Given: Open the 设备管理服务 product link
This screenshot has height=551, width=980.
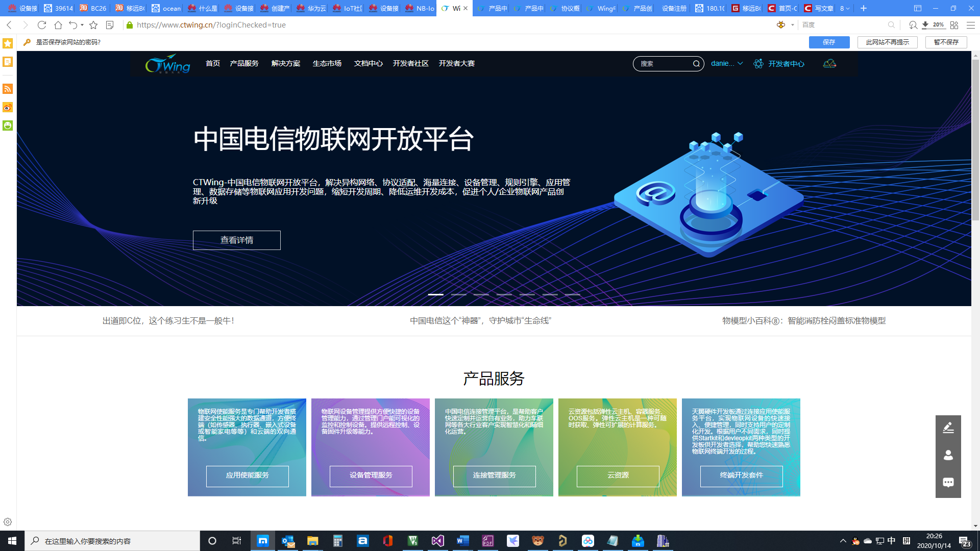Looking at the screenshot, I should 371,476.
